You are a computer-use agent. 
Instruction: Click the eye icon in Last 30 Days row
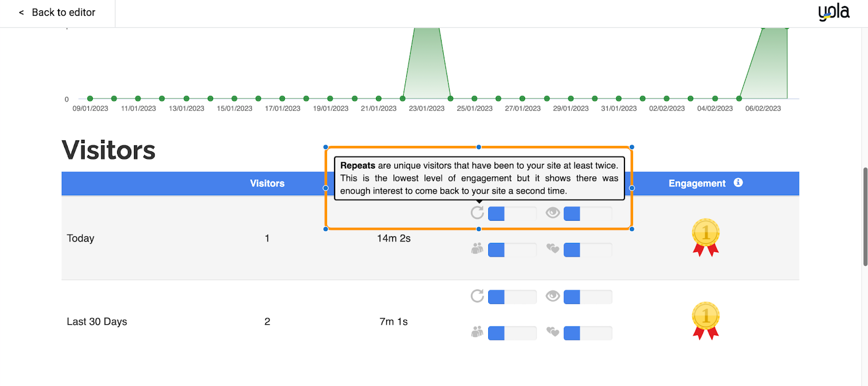553,296
